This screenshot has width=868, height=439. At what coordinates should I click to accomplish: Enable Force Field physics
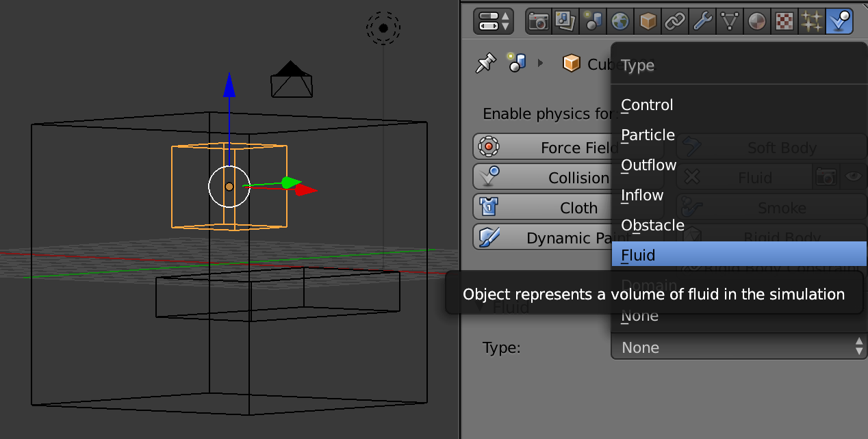568,148
